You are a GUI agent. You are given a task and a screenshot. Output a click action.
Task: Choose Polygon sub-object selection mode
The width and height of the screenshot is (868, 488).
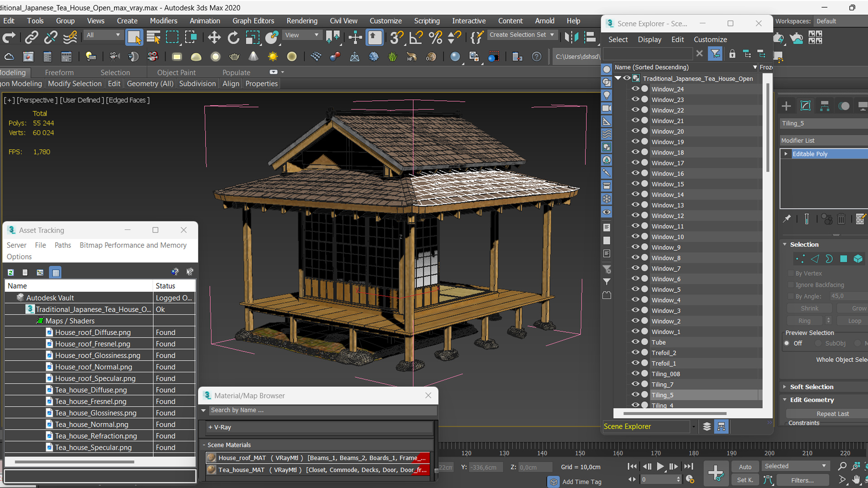tap(844, 259)
